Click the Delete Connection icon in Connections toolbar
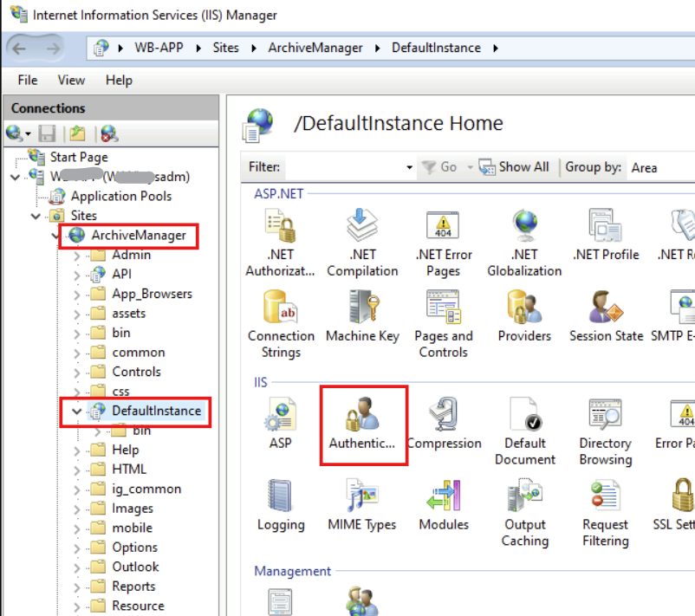Screen dimensions: 695x616 (108, 133)
